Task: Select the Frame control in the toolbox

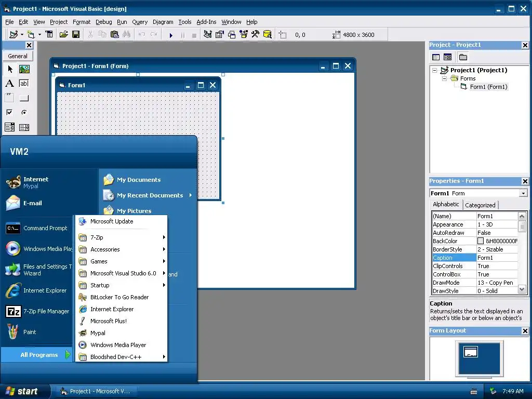Action: (10, 98)
